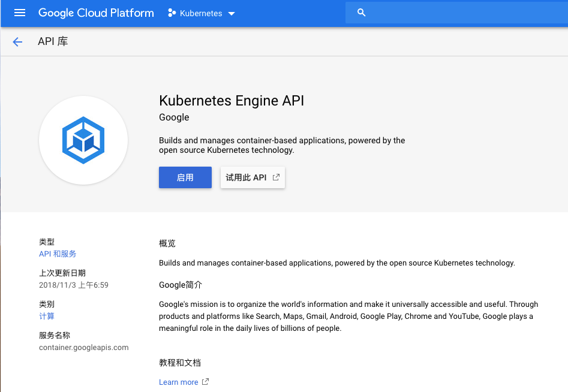568x392 pixels.
Task: Click the 服务名称 label
Action: click(x=55, y=335)
